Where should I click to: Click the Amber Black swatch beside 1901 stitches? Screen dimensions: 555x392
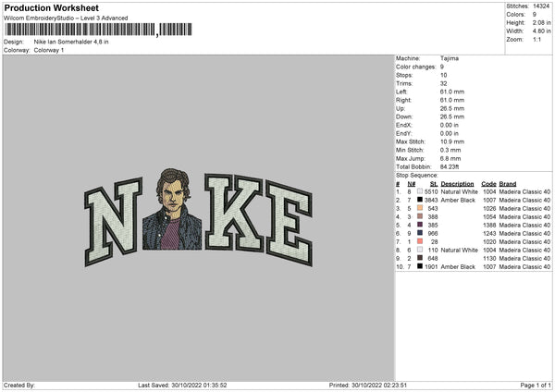pos(420,266)
